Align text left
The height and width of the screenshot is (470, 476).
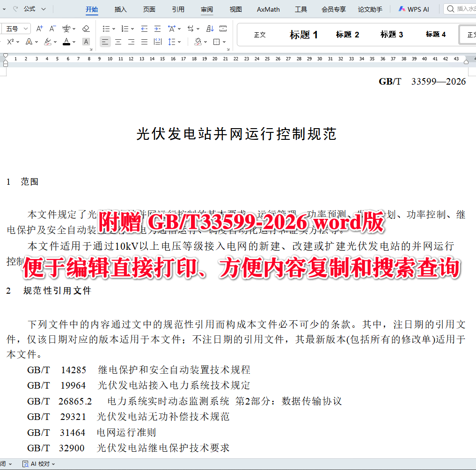tap(105, 42)
